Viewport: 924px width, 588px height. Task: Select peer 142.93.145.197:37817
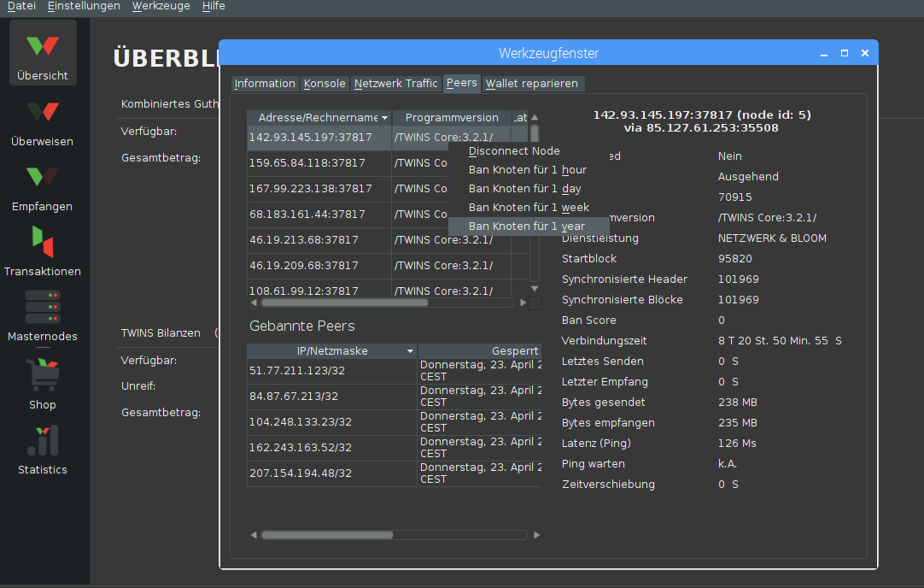point(319,138)
